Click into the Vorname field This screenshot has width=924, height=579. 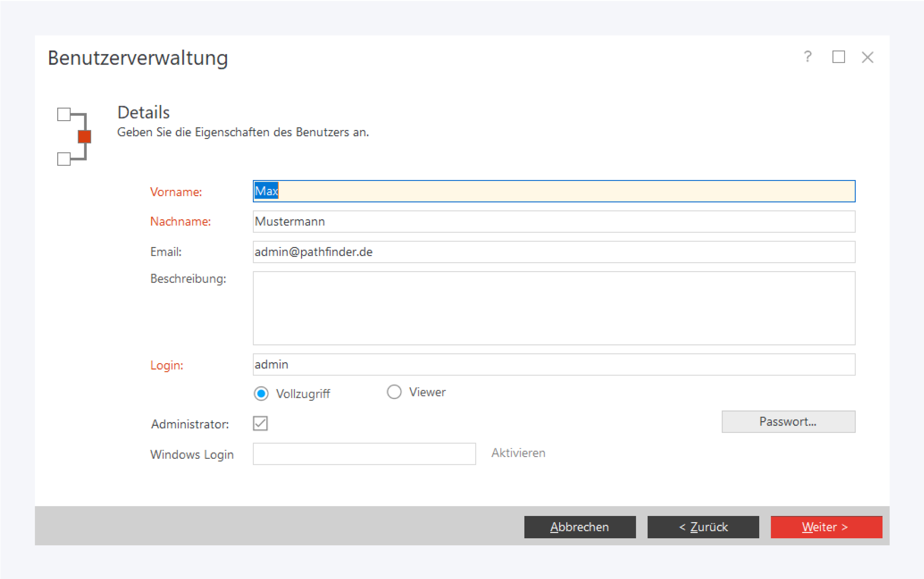point(554,191)
